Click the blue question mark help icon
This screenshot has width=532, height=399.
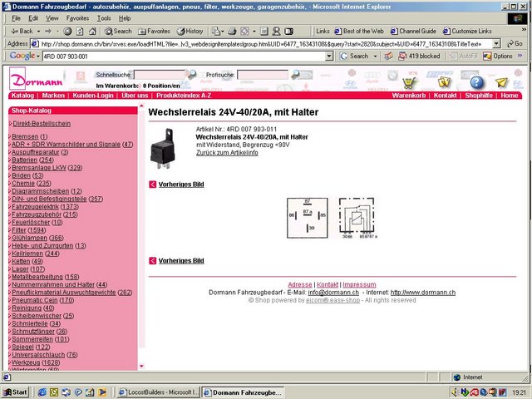(476, 82)
